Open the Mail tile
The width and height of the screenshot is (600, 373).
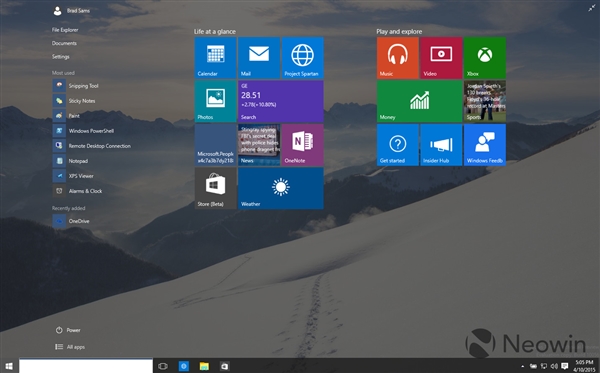pos(259,58)
